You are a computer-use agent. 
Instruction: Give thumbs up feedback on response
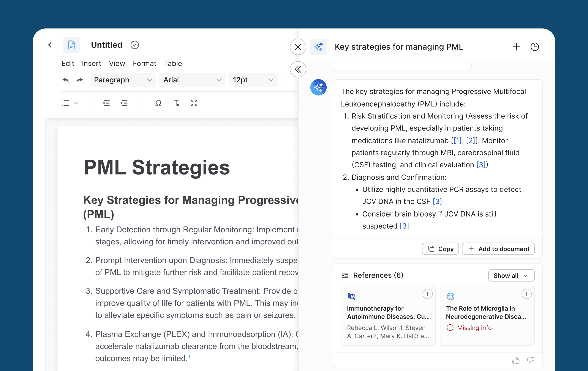[x=516, y=360]
